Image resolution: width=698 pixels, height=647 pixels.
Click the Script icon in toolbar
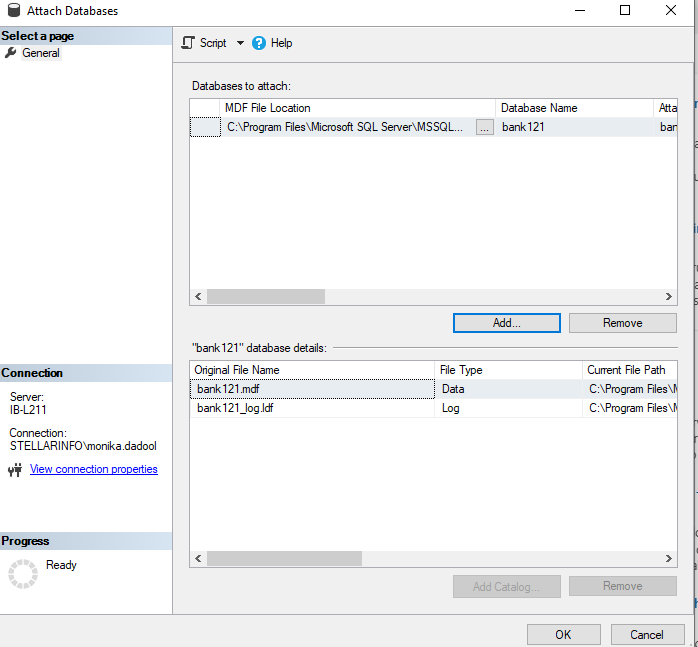(x=188, y=43)
